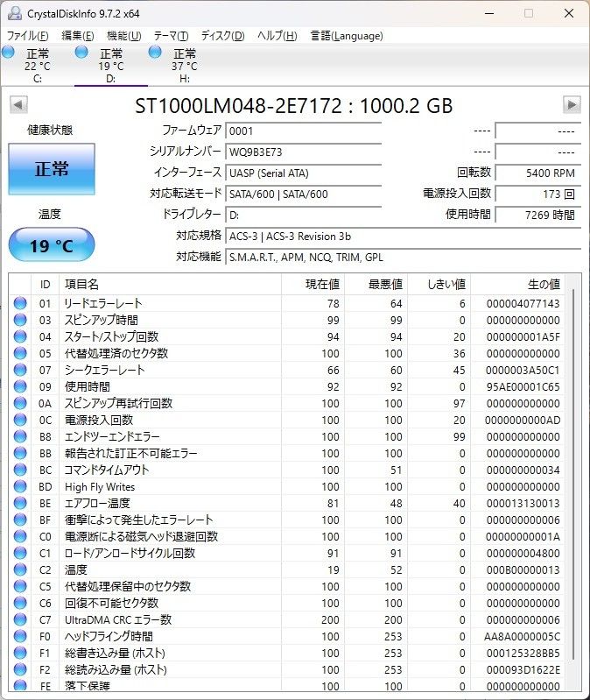Open the テーマ(T) menu
The image size is (590, 700).
point(172,36)
